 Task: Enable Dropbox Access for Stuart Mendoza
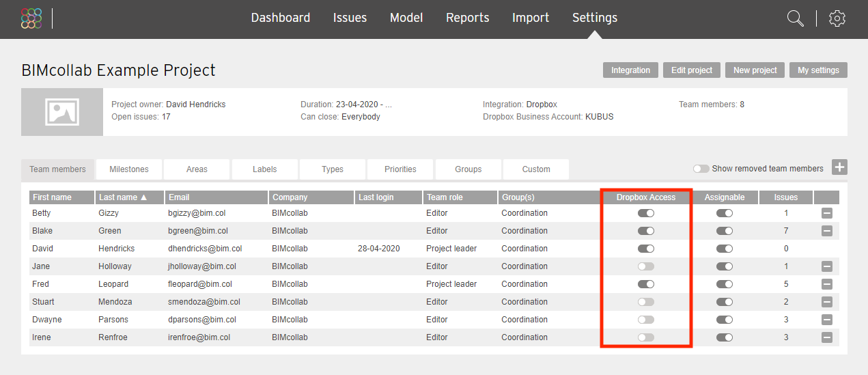pos(646,302)
